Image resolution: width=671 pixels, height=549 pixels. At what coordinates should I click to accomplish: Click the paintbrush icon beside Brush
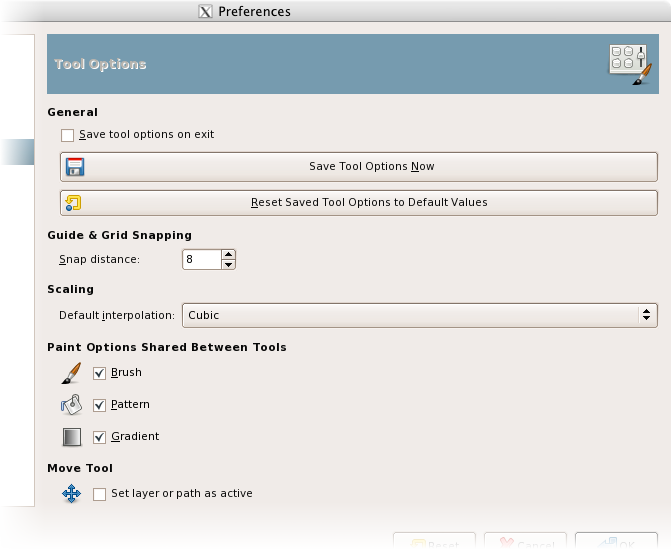71,373
